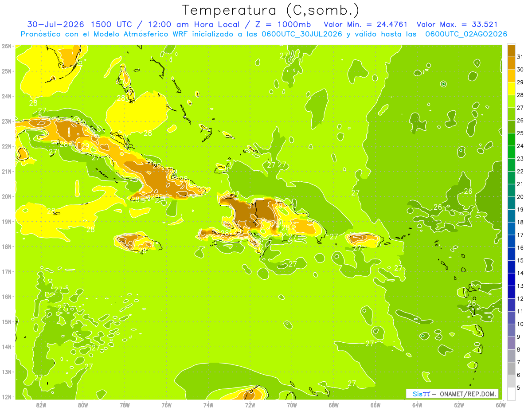Image resolution: width=532 pixels, height=411 pixels.
Task: Click the '70W' longitude axis label
Action: [292, 405]
